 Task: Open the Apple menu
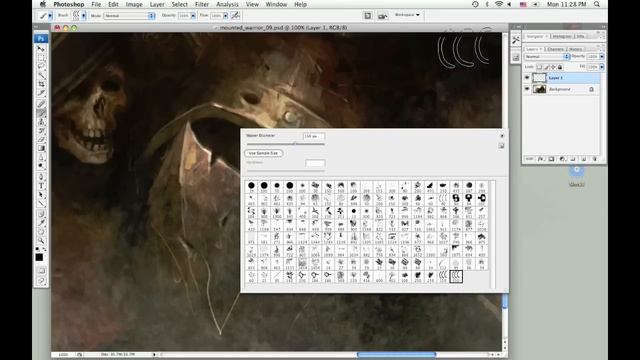(43, 4)
